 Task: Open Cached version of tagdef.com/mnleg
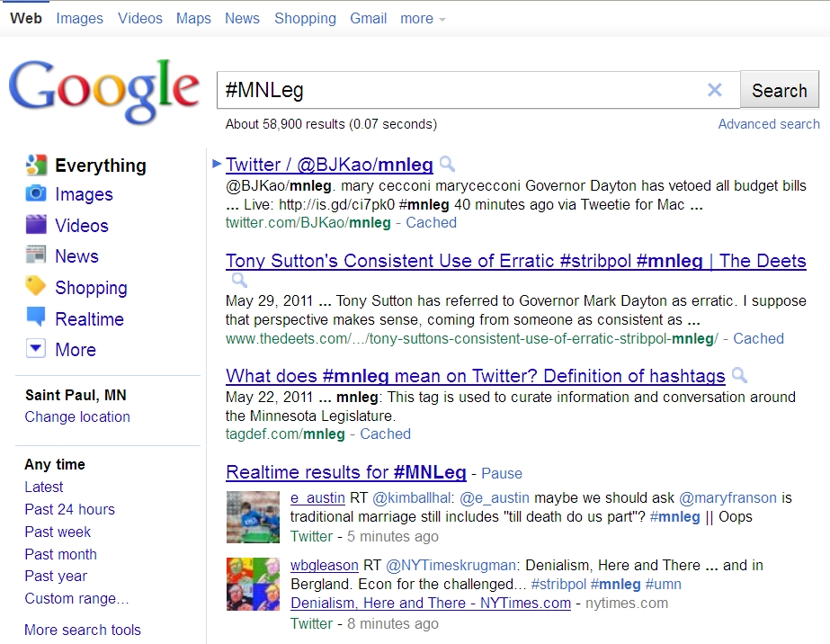click(385, 434)
